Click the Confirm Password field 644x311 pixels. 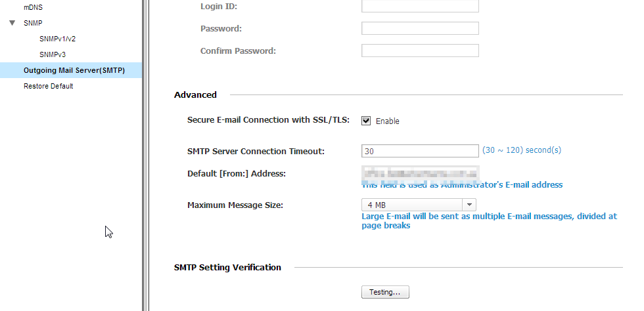click(420, 51)
